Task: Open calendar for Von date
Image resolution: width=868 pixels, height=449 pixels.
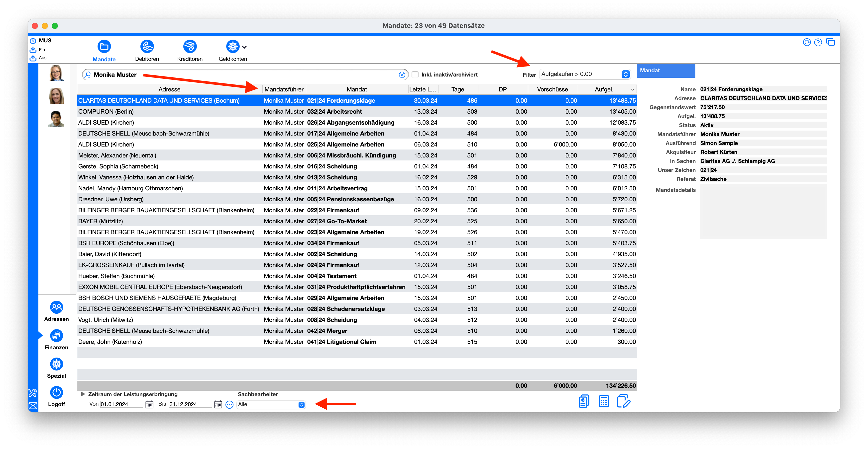Action: 149,404
